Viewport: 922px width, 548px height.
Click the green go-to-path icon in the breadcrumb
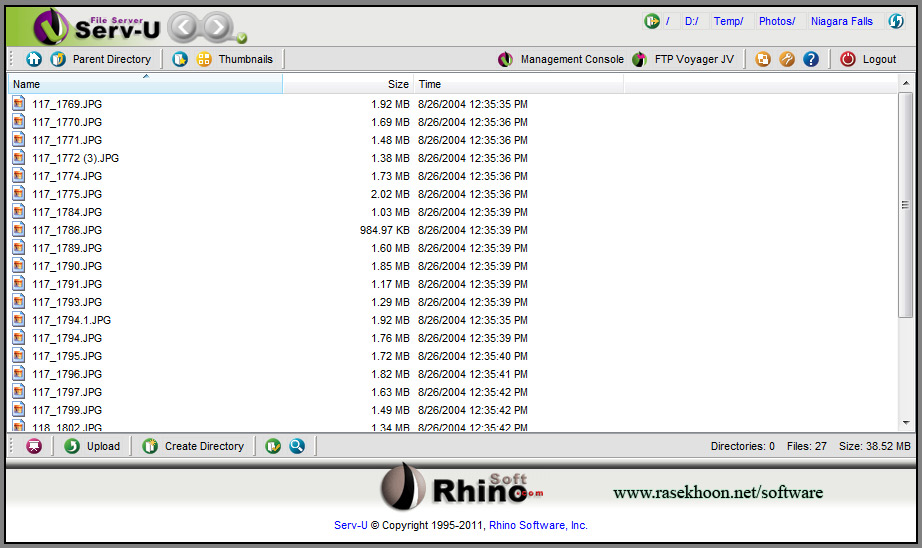click(x=652, y=21)
